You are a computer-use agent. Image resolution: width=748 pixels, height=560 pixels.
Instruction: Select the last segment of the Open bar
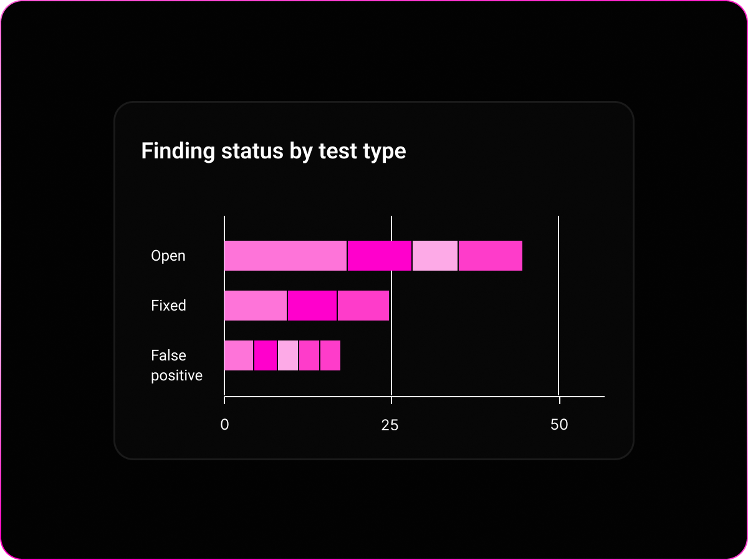(x=491, y=256)
